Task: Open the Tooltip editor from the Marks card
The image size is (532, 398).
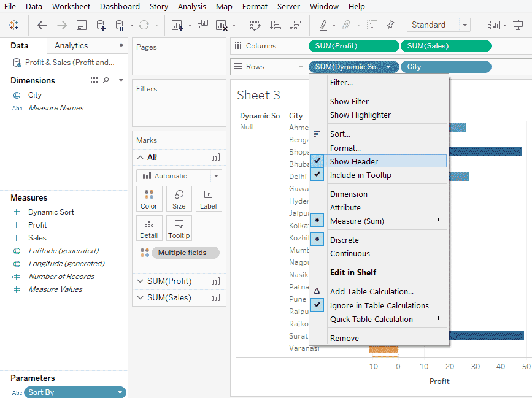Action: click(179, 228)
